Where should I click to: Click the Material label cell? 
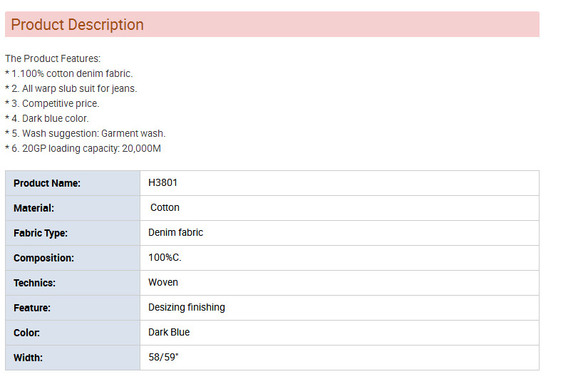coord(73,208)
